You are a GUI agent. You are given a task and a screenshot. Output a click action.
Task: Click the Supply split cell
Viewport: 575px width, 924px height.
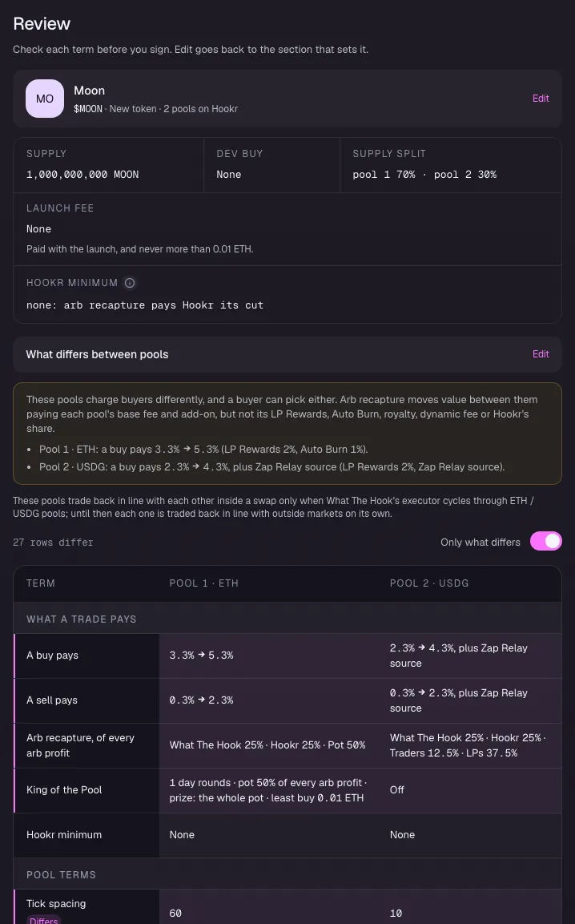click(451, 165)
